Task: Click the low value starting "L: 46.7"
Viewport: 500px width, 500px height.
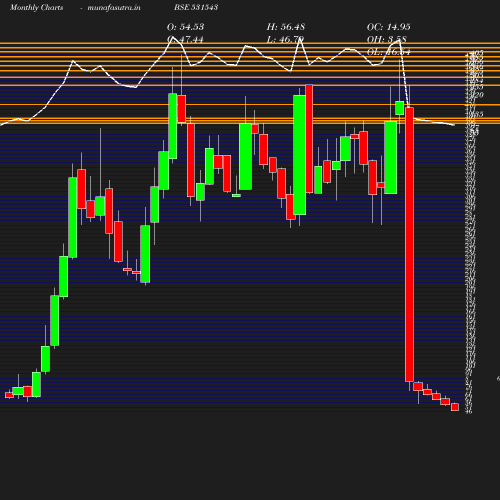Action: pyautogui.click(x=285, y=40)
